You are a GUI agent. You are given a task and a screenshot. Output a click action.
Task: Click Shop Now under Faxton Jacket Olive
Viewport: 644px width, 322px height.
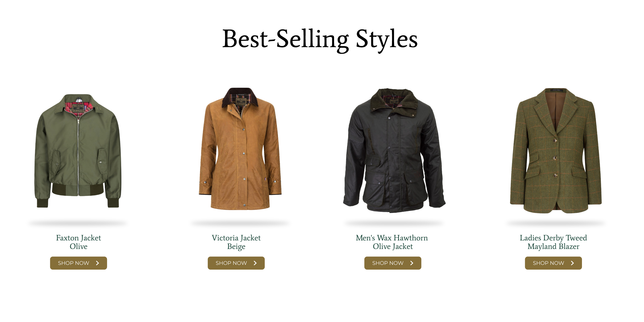(x=79, y=263)
